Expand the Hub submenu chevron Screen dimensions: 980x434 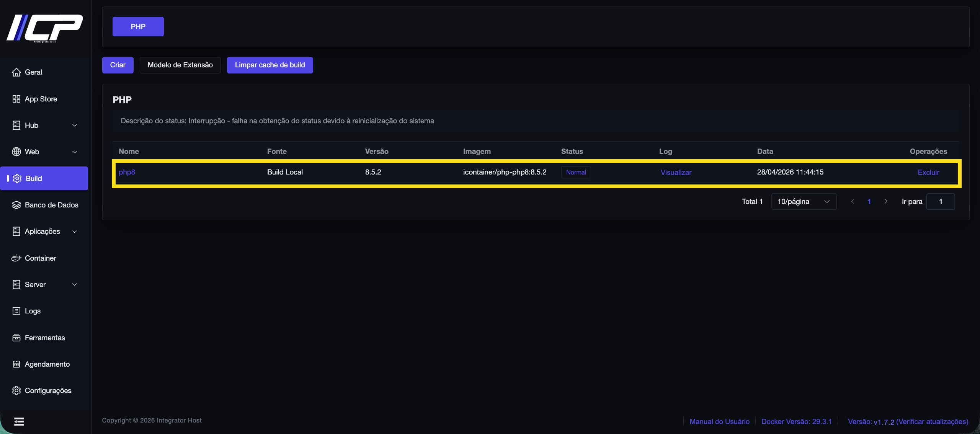pos(75,125)
